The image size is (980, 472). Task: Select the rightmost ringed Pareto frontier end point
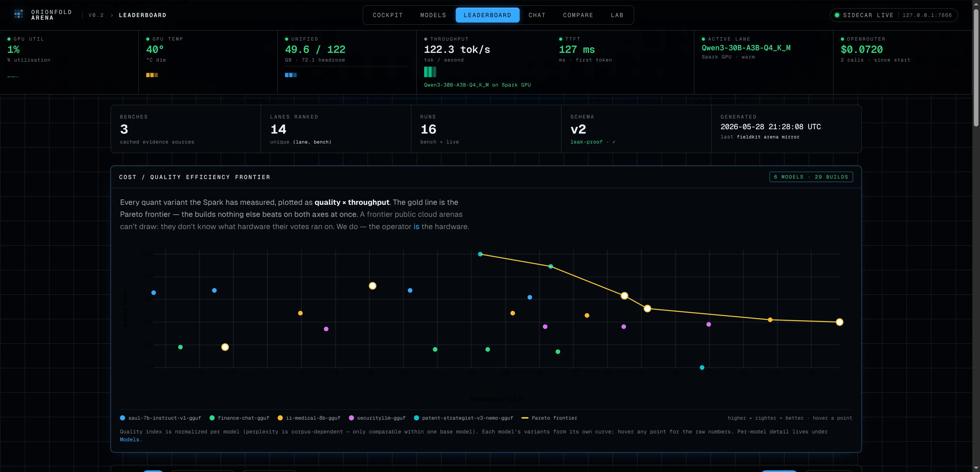839,322
